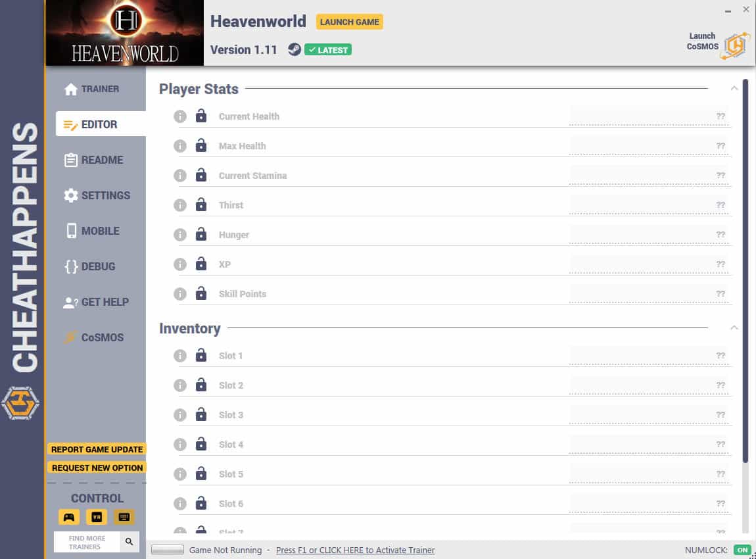Click the Activate Trainer link
Screen dimensions: 756x559
pos(356,550)
